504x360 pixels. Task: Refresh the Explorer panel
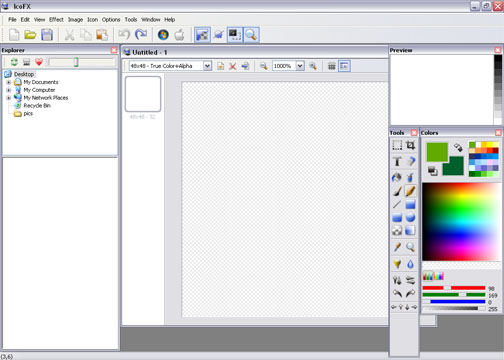click(14, 62)
